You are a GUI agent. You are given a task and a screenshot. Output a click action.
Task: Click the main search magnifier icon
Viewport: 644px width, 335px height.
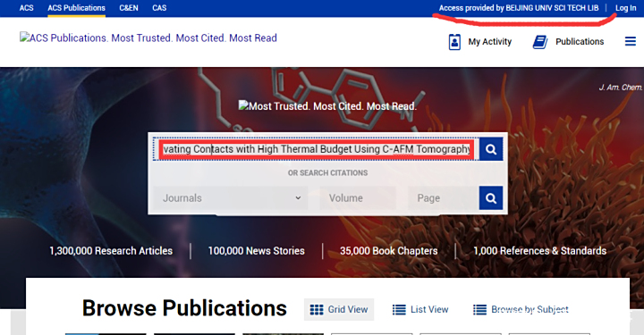click(491, 149)
